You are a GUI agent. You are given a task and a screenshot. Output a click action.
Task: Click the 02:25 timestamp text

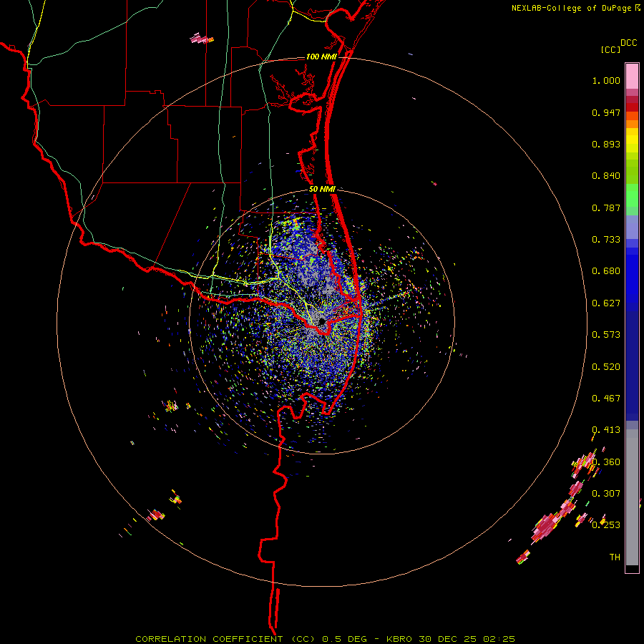[499, 639]
